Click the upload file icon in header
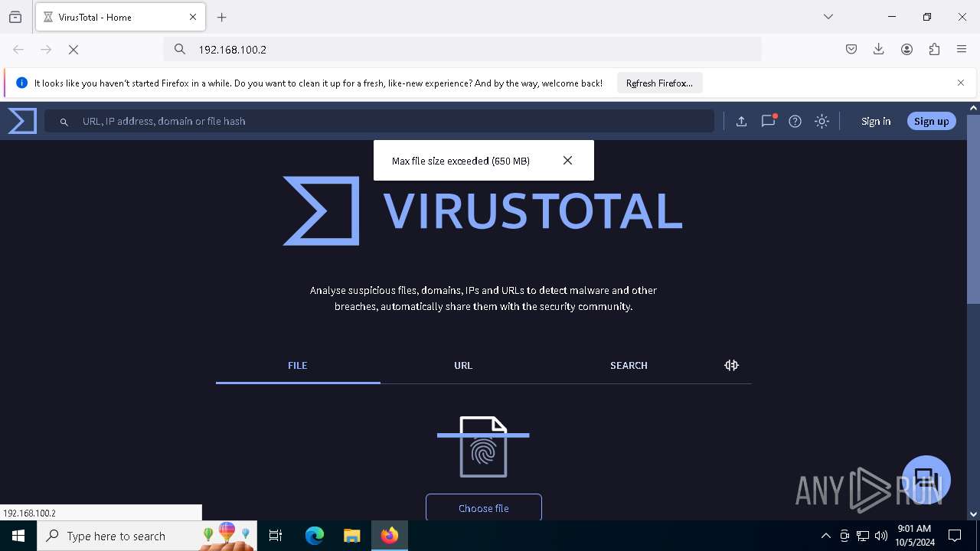Image resolution: width=980 pixels, height=551 pixels. pos(741,121)
